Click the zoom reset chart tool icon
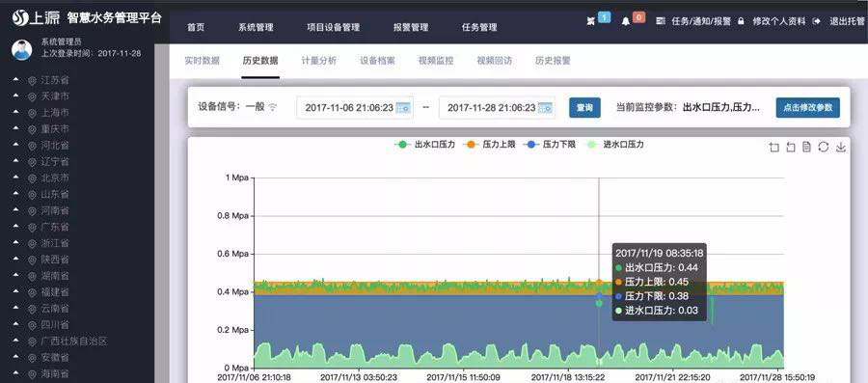868x383 pixels. 791,148
